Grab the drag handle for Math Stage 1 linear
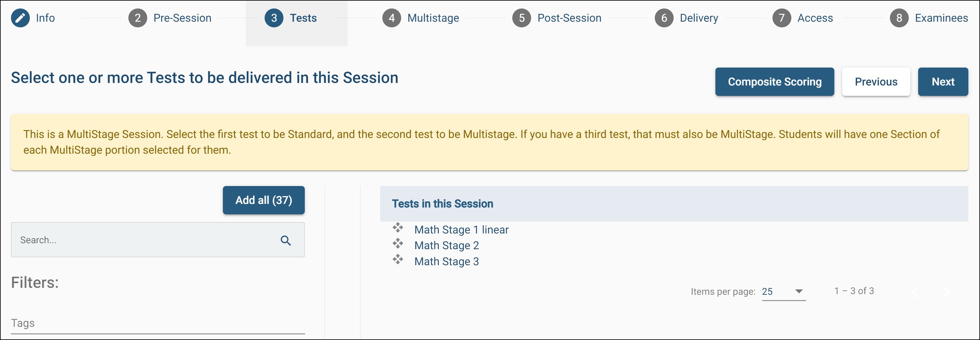Image resolution: width=980 pixels, height=340 pixels. pos(397,228)
